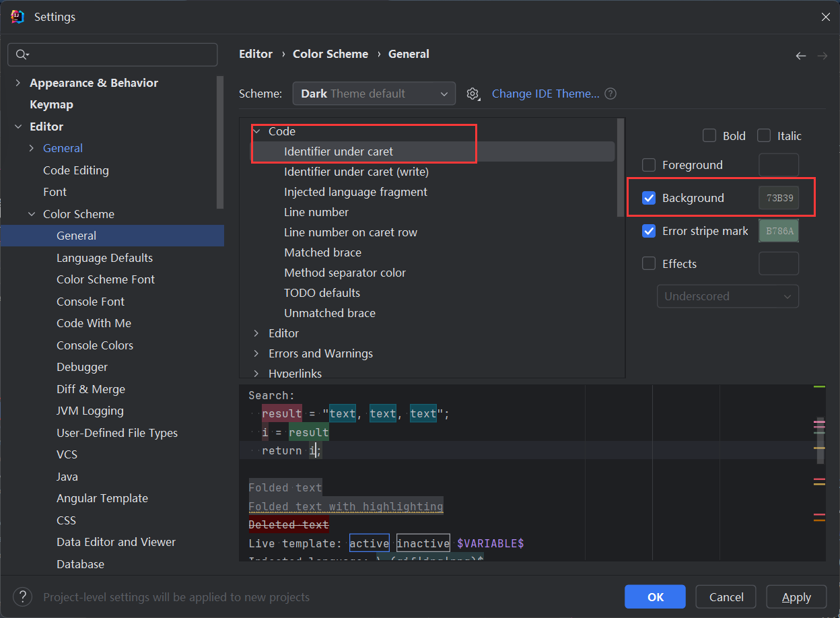The height and width of the screenshot is (618, 840).
Task: Select Debugger color settings
Action: point(82,367)
